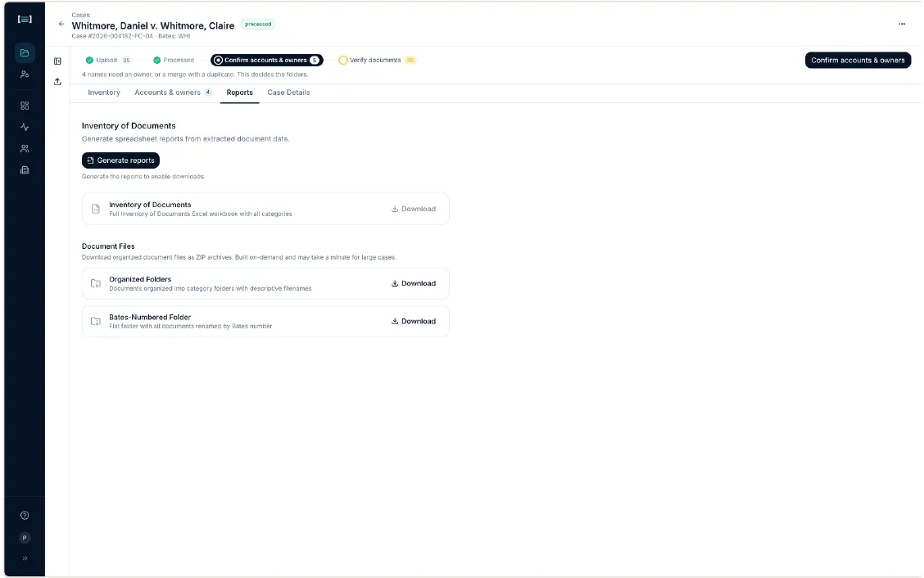Switch to the Accounts & owners tab

click(174, 93)
